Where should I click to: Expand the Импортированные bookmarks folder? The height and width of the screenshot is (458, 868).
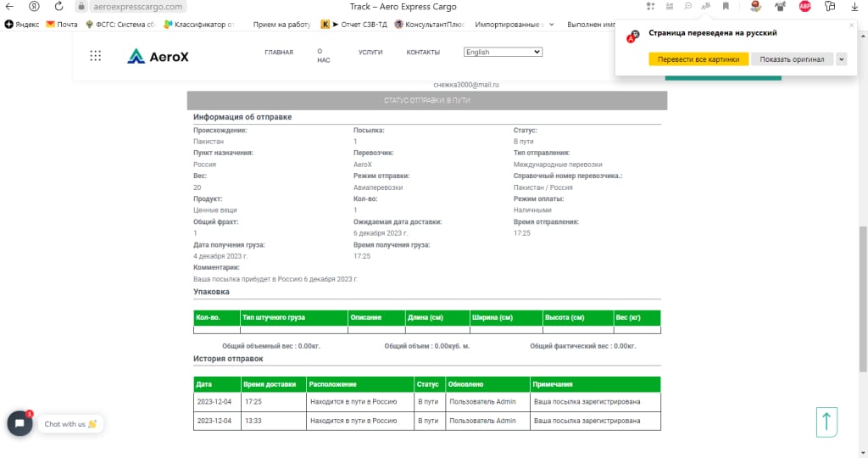coord(515,25)
